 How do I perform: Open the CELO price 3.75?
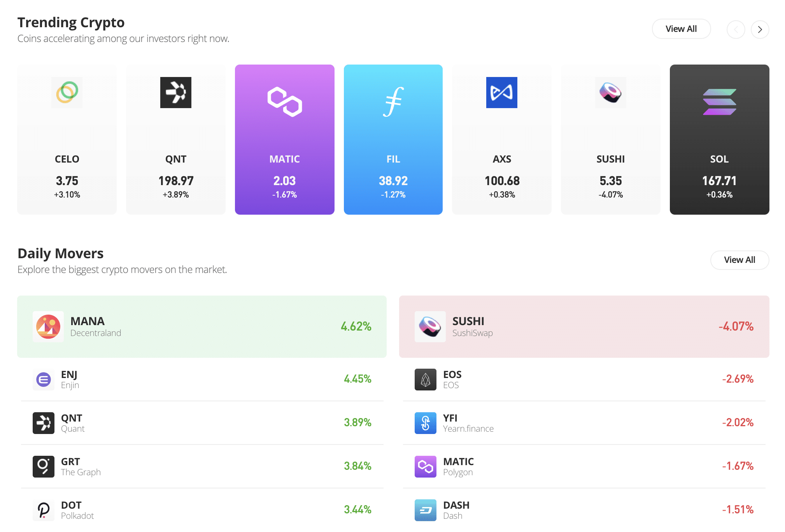pyautogui.click(x=67, y=181)
